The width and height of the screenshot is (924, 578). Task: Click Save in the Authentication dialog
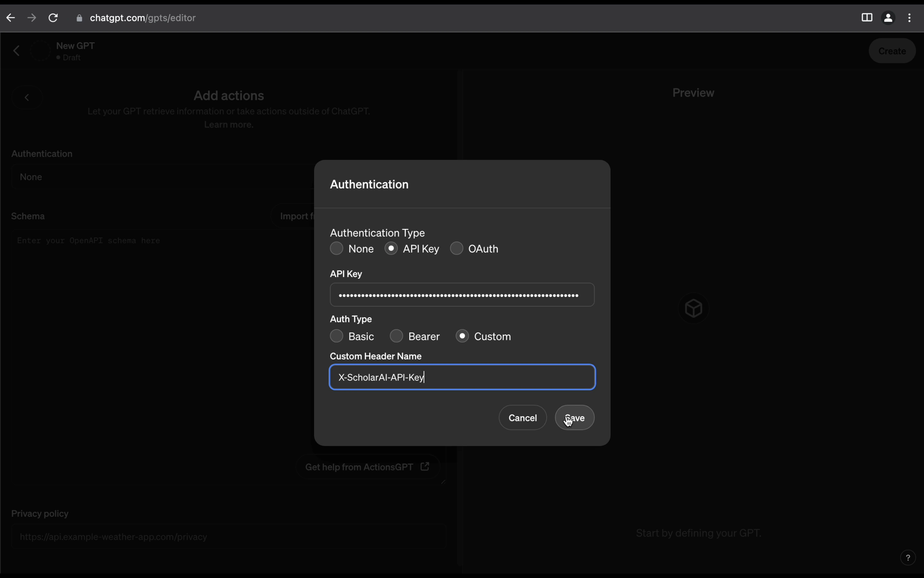point(575,417)
